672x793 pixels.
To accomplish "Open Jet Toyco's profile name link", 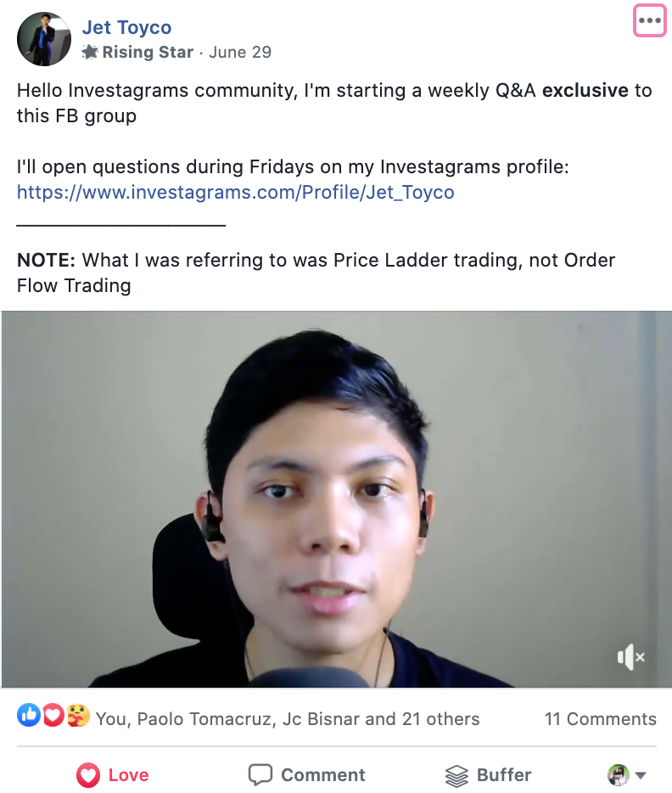I will (x=126, y=27).
